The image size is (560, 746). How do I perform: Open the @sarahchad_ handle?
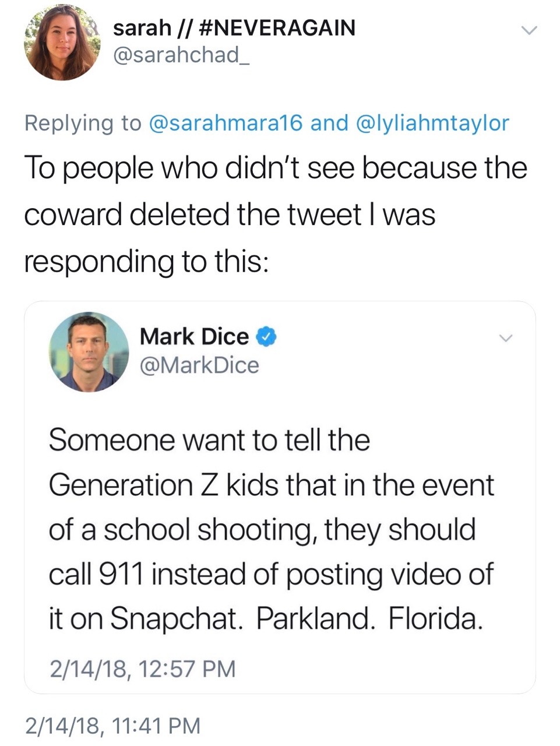pos(181,55)
